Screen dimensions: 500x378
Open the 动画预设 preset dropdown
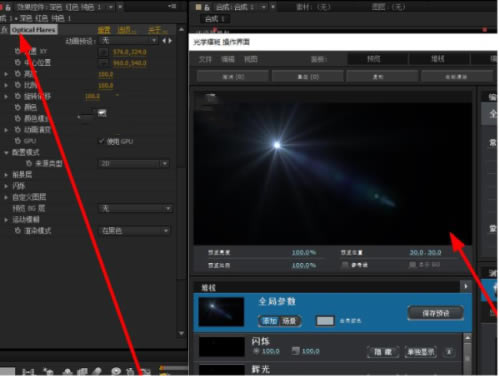[x=129, y=41]
